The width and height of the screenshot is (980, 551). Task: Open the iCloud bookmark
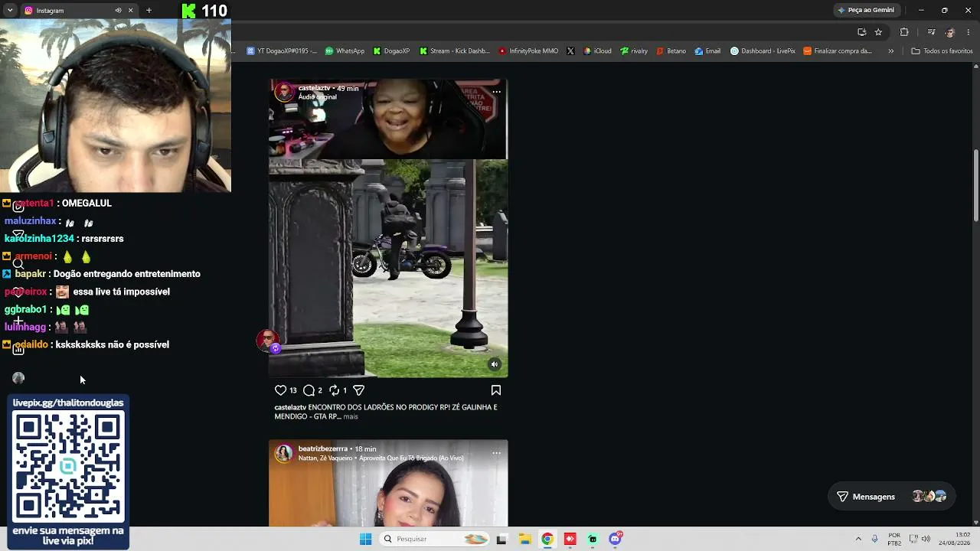click(x=597, y=51)
